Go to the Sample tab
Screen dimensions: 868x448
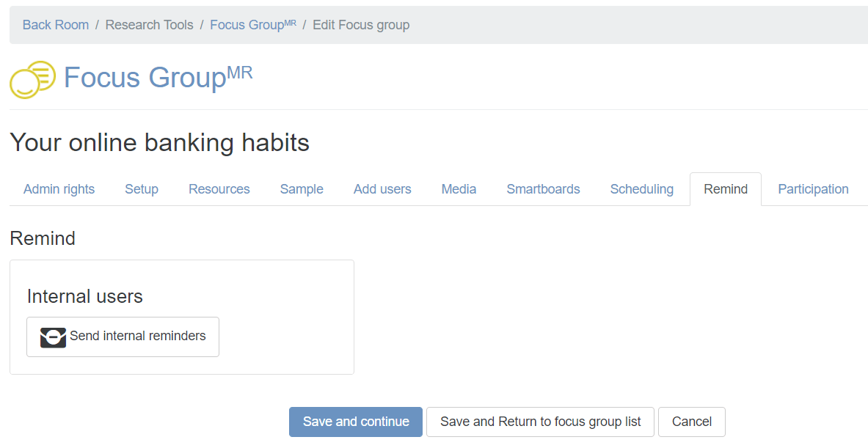pyautogui.click(x=302, y=189)
